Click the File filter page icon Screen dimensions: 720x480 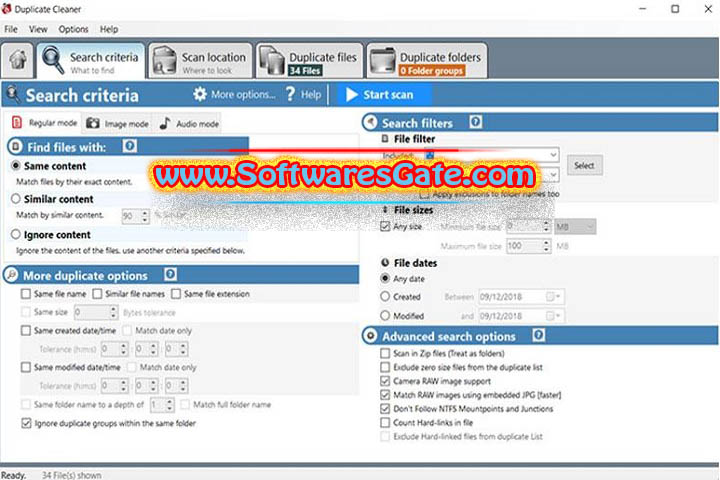pyautogui.click(x=385, y=138)
